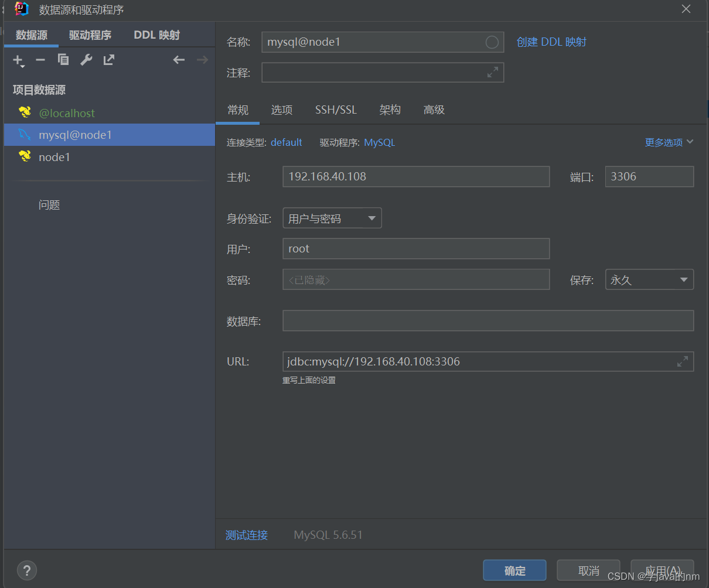709x588 pixels.
Task: Click the 测试连接 link
Action: click(247, 535)
